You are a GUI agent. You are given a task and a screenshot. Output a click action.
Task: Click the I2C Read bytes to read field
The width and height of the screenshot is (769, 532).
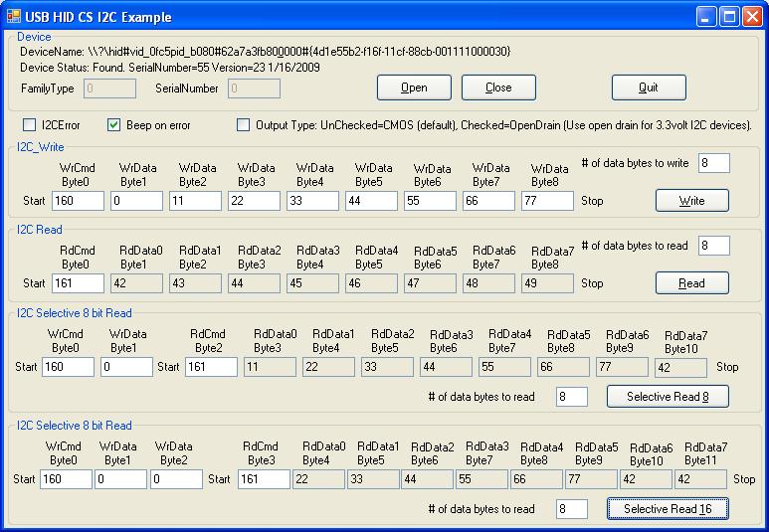(x=714, y=246)
